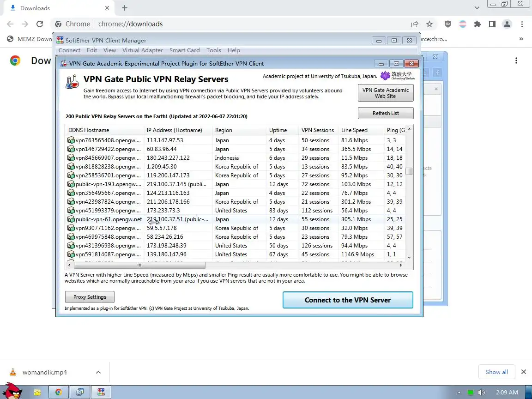Click Chrome reload page icon
This screenshot has width=532, height=399.
pyautogui.click(x=40, y=24)
